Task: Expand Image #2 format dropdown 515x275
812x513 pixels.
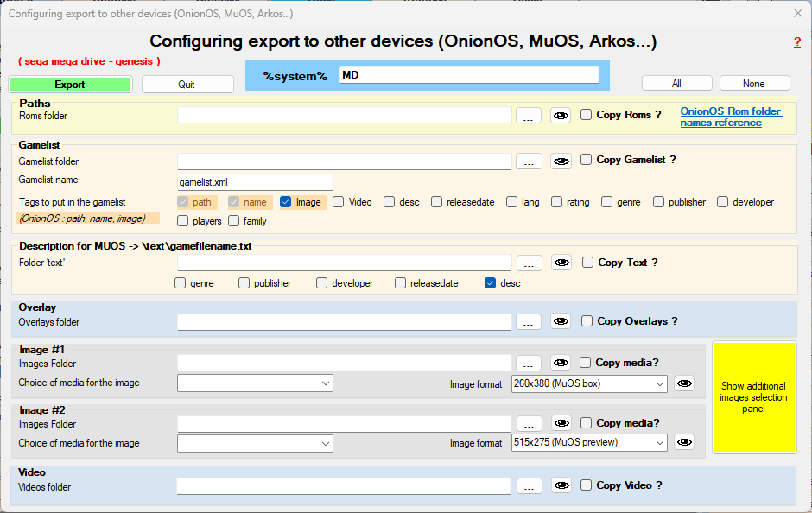Action: click(589, 442)
